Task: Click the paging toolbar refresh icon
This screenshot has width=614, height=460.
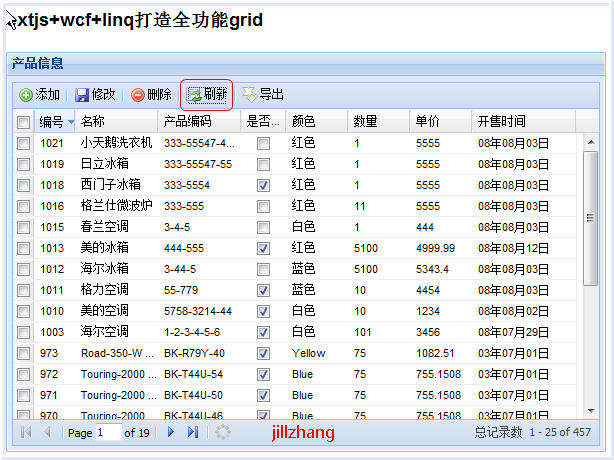Action: (223, 432)
